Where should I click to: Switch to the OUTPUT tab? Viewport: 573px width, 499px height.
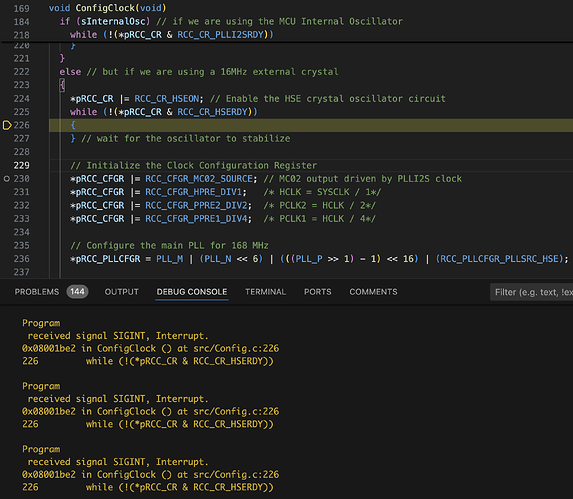[122, 292]
